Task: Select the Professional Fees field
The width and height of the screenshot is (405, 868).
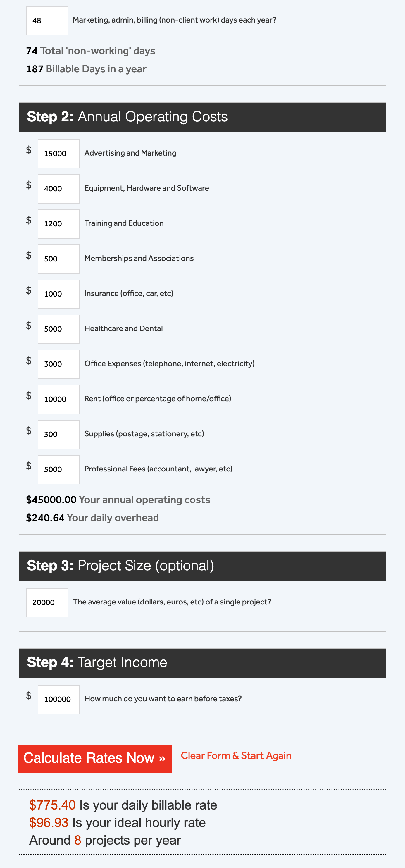Action: 58,469
